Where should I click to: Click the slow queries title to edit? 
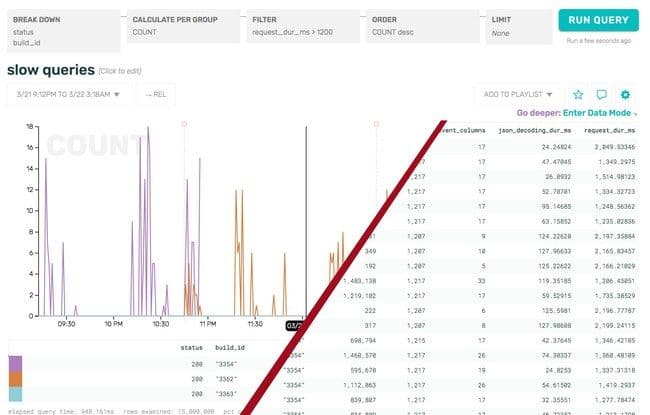point(51,71)
